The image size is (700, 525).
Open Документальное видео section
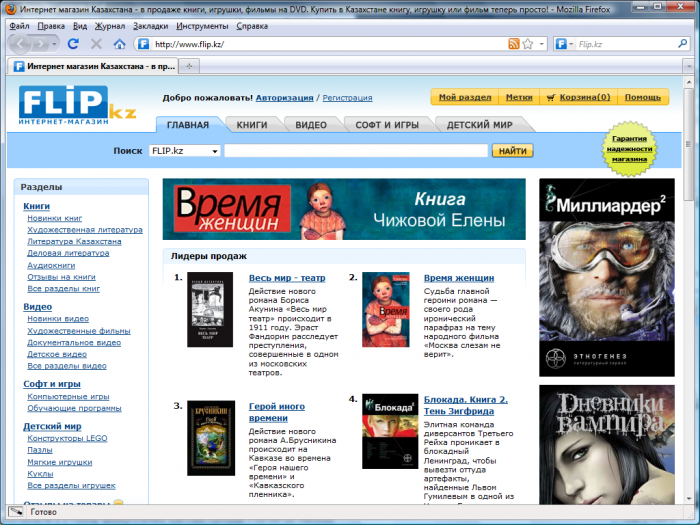[74, 342]
